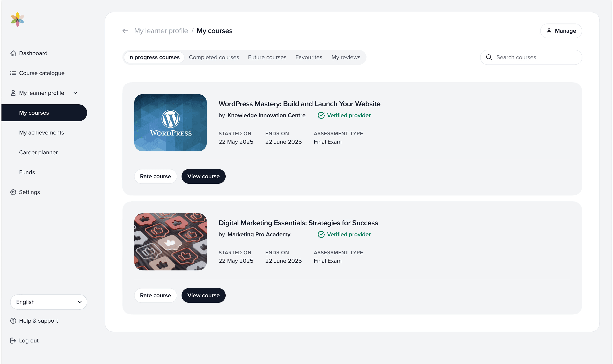
Task: Collapse the My learner profile chevron
Action: coord(75,93)
